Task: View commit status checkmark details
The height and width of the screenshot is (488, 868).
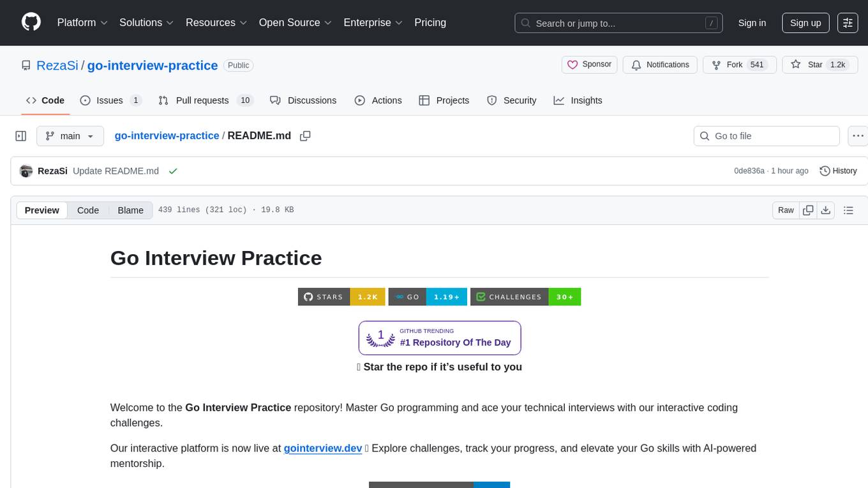Action: [173, 171]
